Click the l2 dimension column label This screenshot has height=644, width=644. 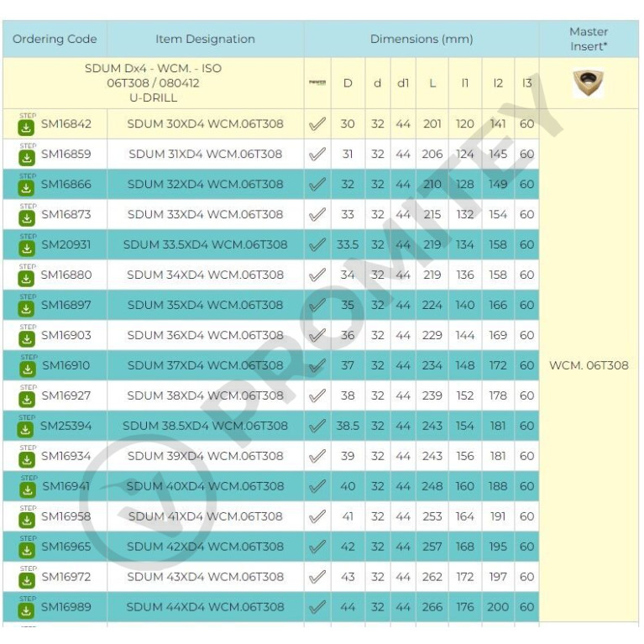pos(498,83)
